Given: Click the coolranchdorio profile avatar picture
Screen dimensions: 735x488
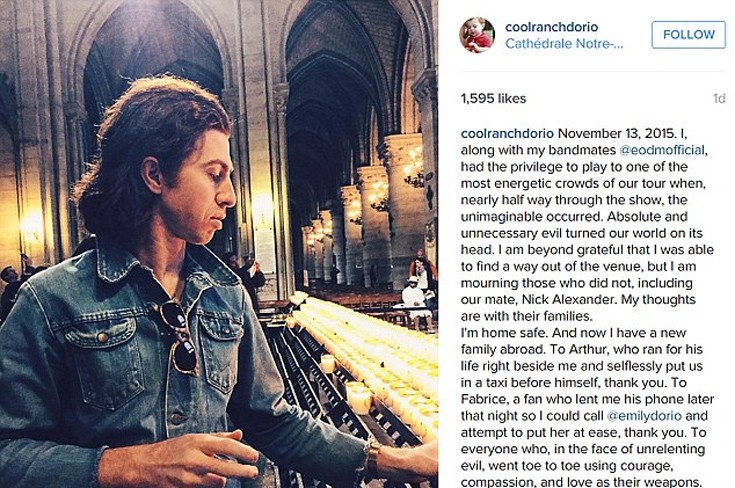Looking at the screenshot, I should pos(477,35).
